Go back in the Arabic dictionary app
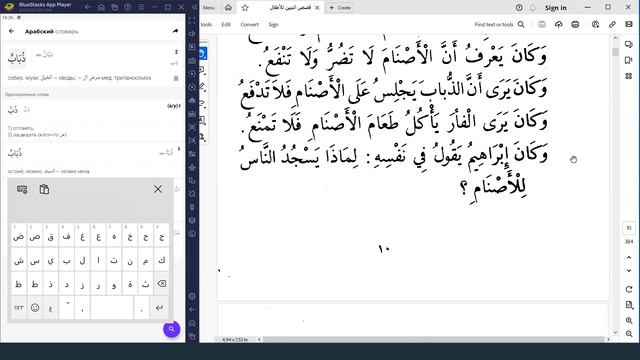 pos(11,31)
